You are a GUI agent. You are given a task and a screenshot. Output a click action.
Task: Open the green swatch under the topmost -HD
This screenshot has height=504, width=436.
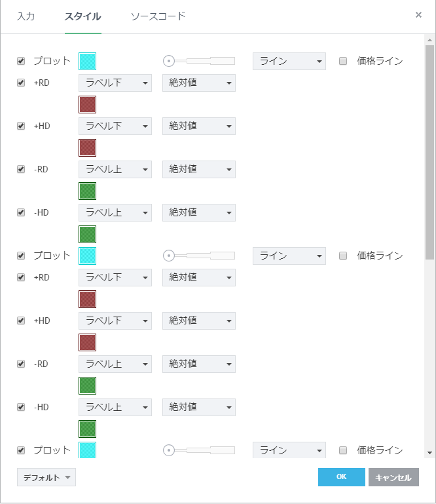88,234
